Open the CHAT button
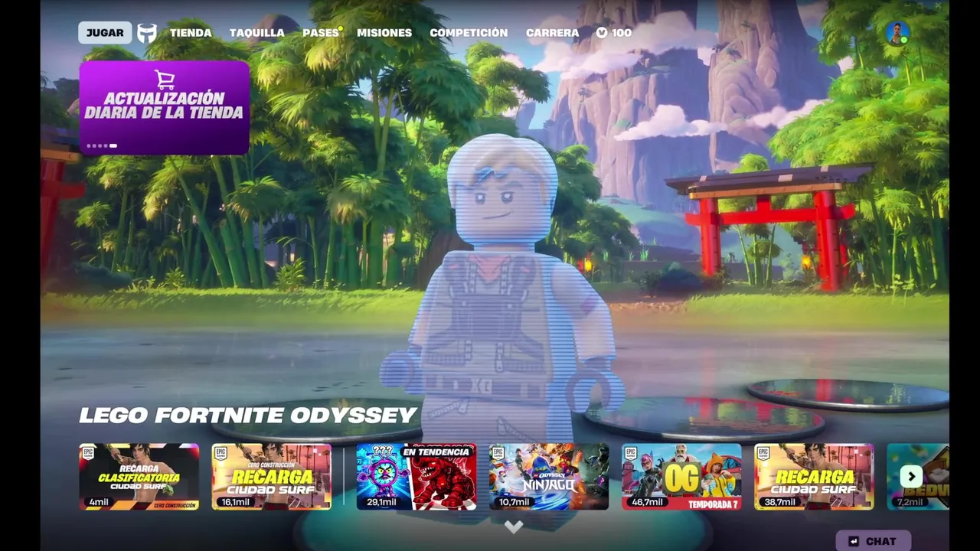Viewport: 980px width, 551px height. point(873,541)
